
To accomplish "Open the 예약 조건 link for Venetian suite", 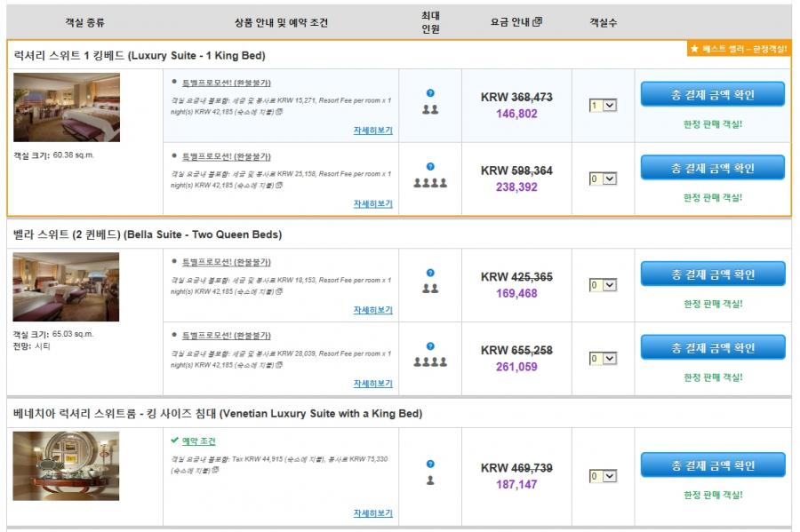I will point(199,441).
